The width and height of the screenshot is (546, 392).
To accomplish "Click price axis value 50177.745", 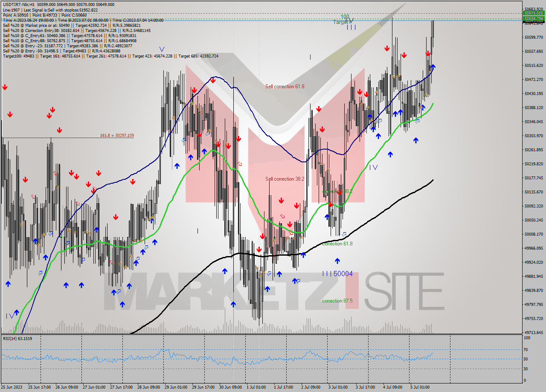I will point(534,178).
